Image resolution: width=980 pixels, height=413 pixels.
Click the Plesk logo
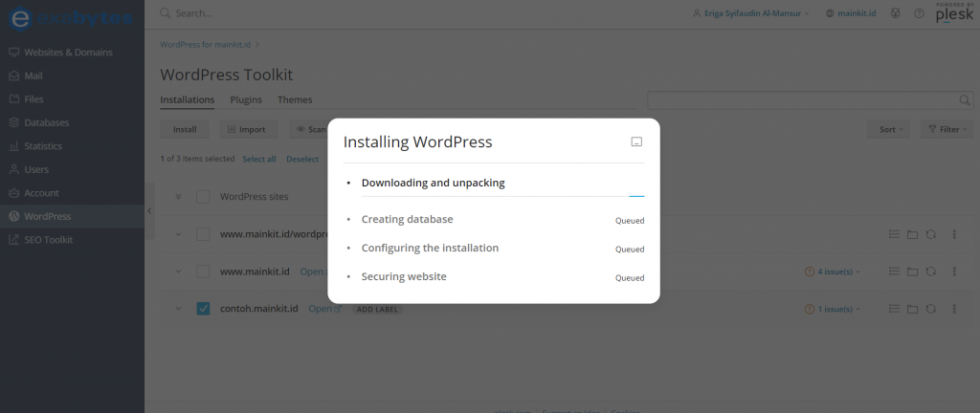click(x=954, y=13)
